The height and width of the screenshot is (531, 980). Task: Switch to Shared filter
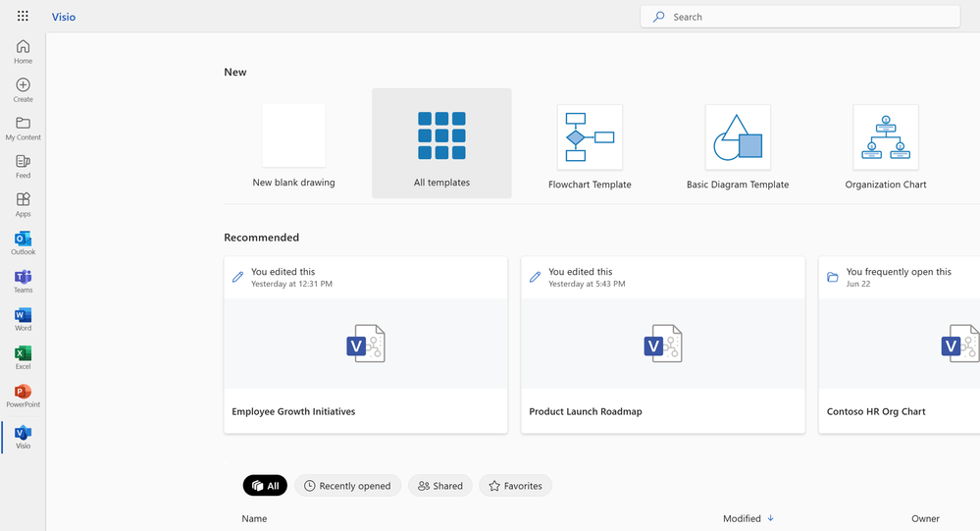point(440,485)
